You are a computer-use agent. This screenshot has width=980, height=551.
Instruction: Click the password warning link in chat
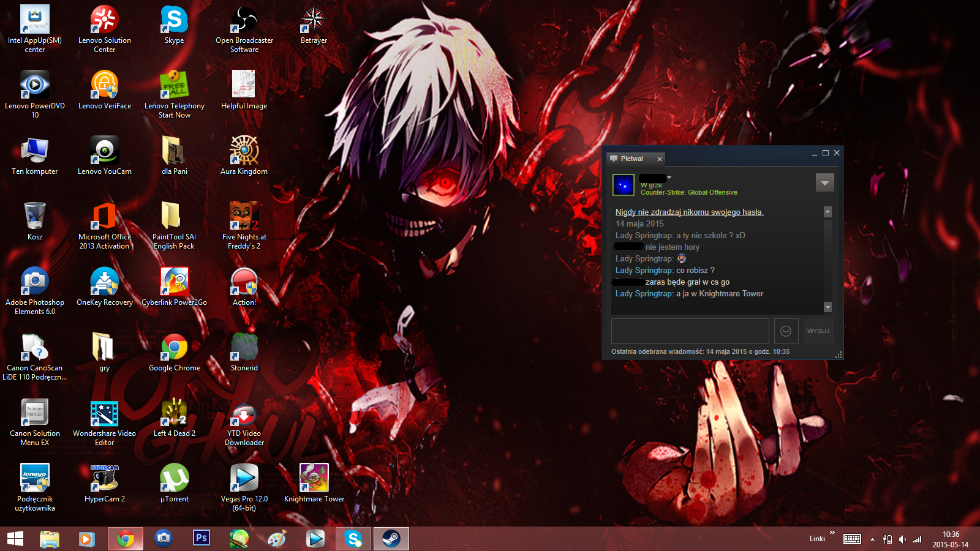690,212
